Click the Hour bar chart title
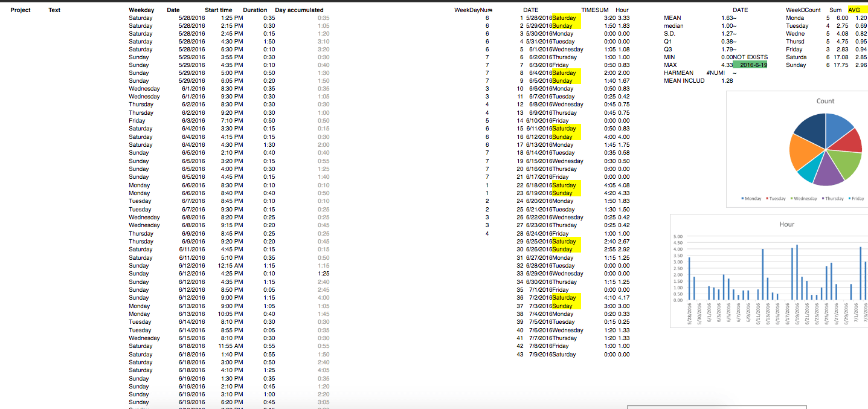 (786, 224)
